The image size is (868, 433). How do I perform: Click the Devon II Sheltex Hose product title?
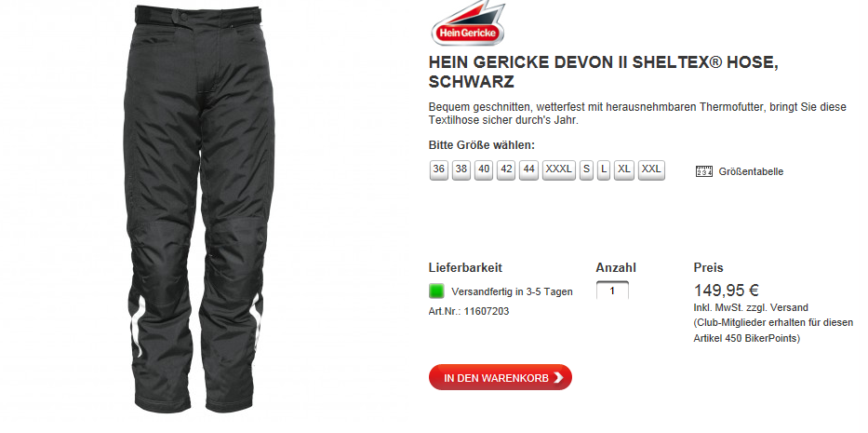tap(604, 72)
